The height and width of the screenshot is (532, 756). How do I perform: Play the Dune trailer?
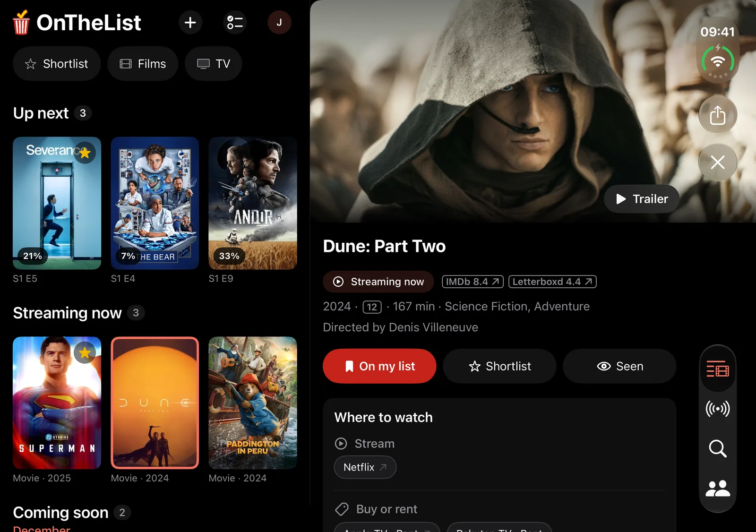click(x=642, y=199)
